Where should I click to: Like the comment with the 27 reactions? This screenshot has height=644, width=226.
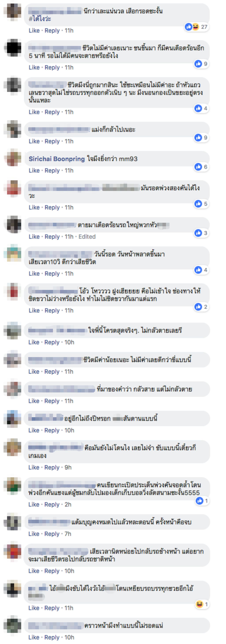point(34,31)
